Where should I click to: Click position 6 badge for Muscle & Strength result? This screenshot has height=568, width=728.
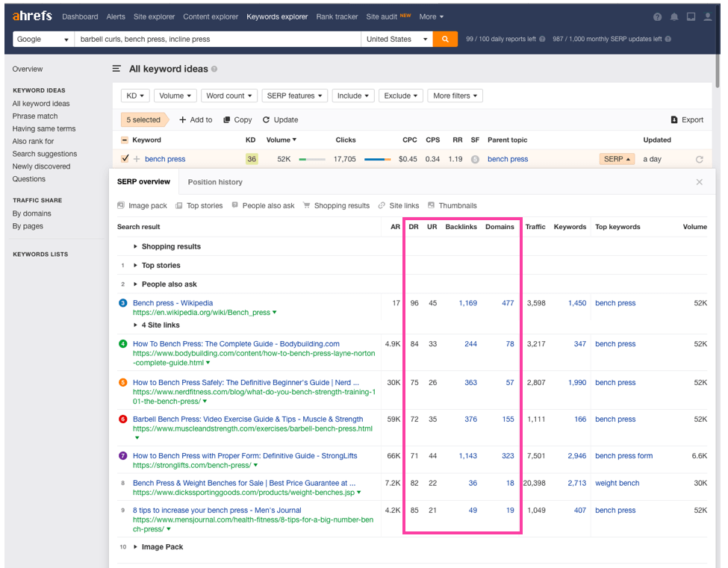pyautogui.click(x=123, y=419)
